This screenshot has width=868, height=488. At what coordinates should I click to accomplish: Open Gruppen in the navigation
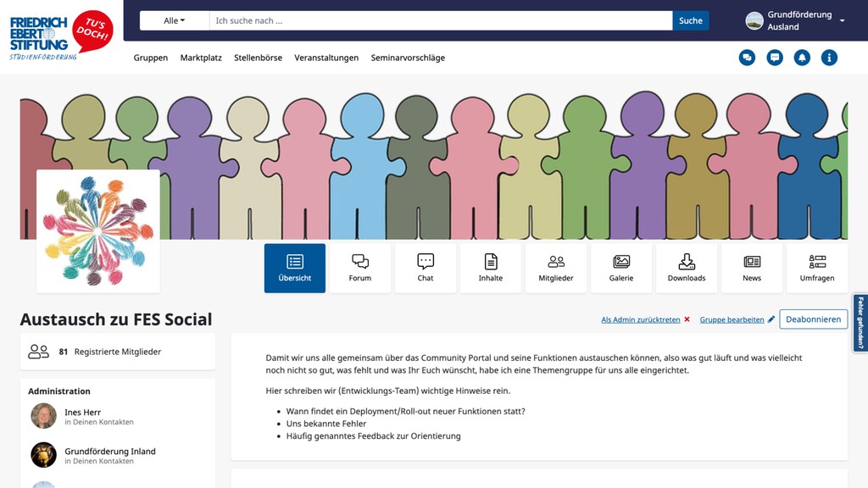point(151,58)
